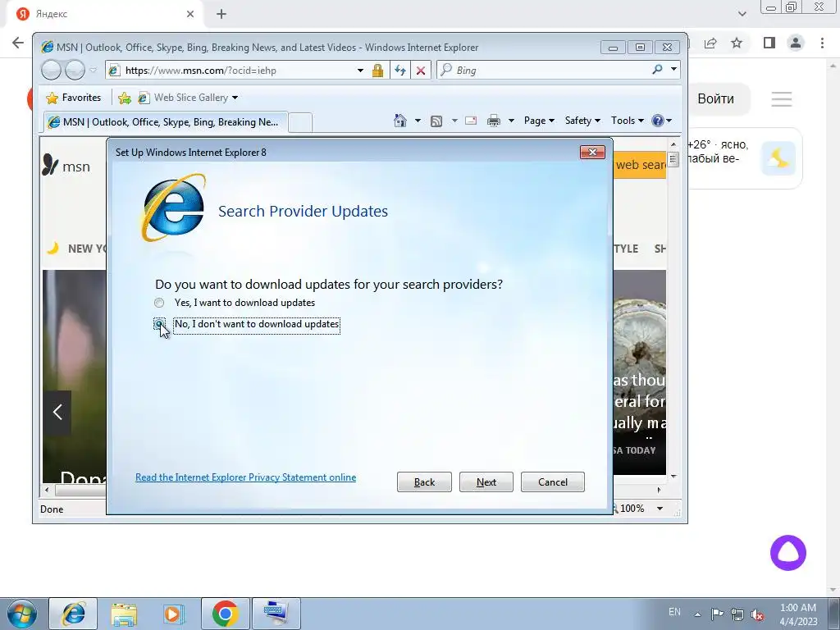840x630 pixels.
Task: Expand the IE address bar dropdown
Action: [x=361, y=71]
